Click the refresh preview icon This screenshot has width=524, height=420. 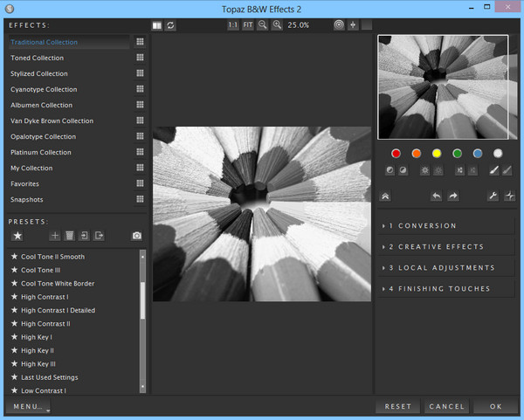point(171,25)
